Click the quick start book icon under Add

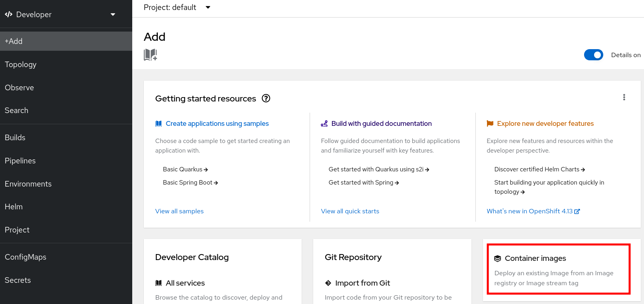click(x=150, y=55)
